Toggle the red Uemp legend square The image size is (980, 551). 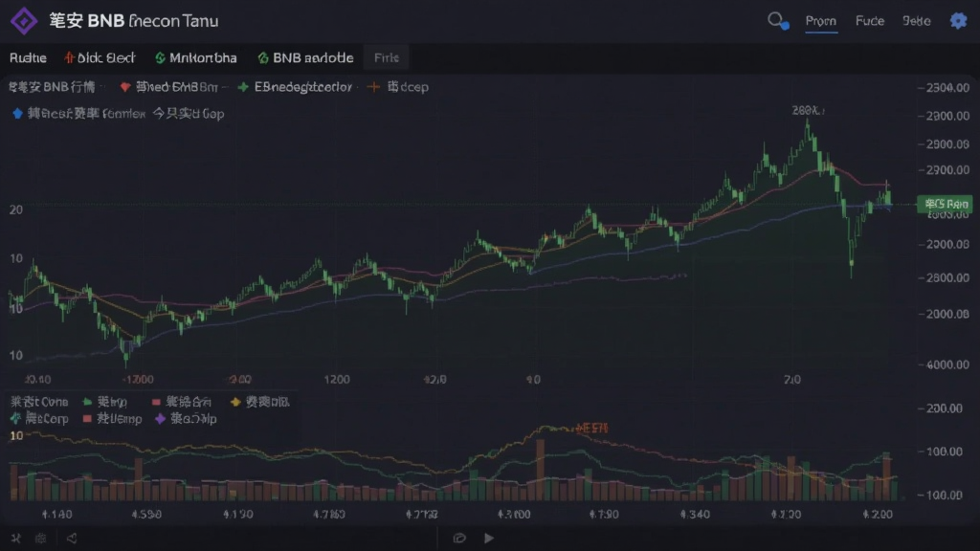87,419
